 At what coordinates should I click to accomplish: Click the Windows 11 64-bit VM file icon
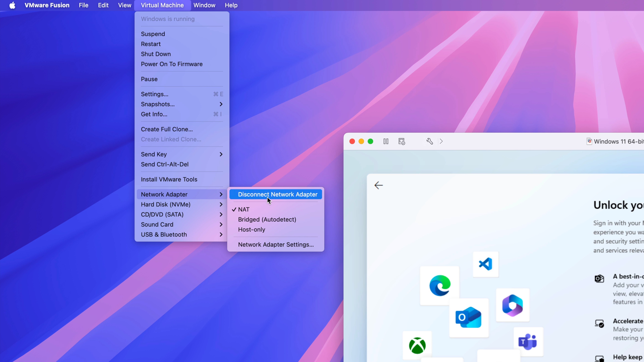(589, 141)
